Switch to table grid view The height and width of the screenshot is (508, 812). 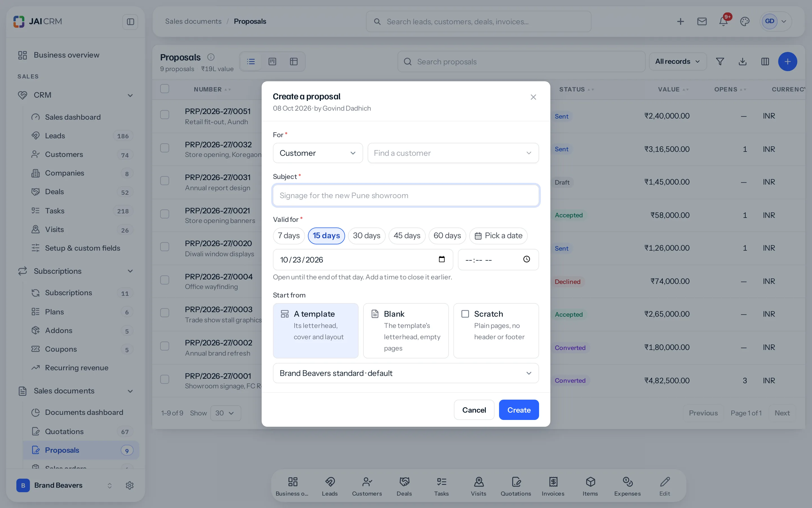tap(294, 62)
